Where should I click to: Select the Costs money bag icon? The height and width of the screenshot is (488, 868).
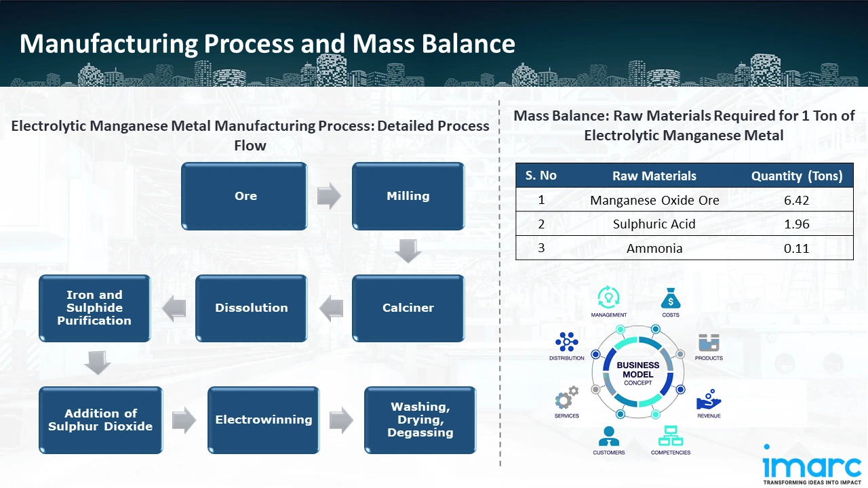(670, 298)
